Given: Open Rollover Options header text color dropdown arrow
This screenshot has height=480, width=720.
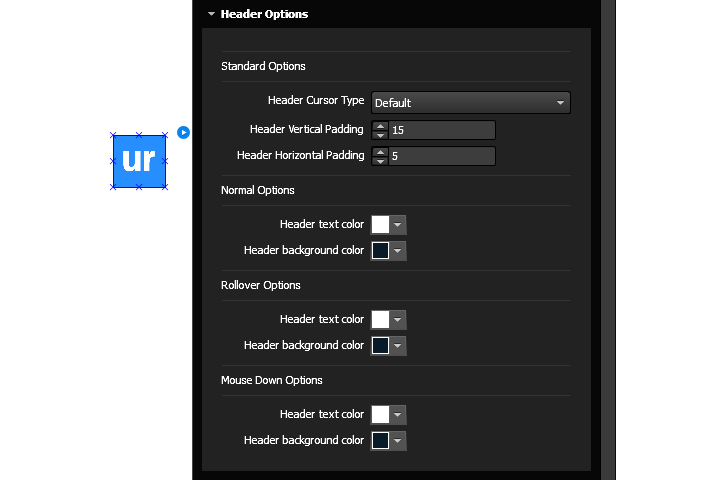Looking at the screenshot, I should click(x=398, y=320).
